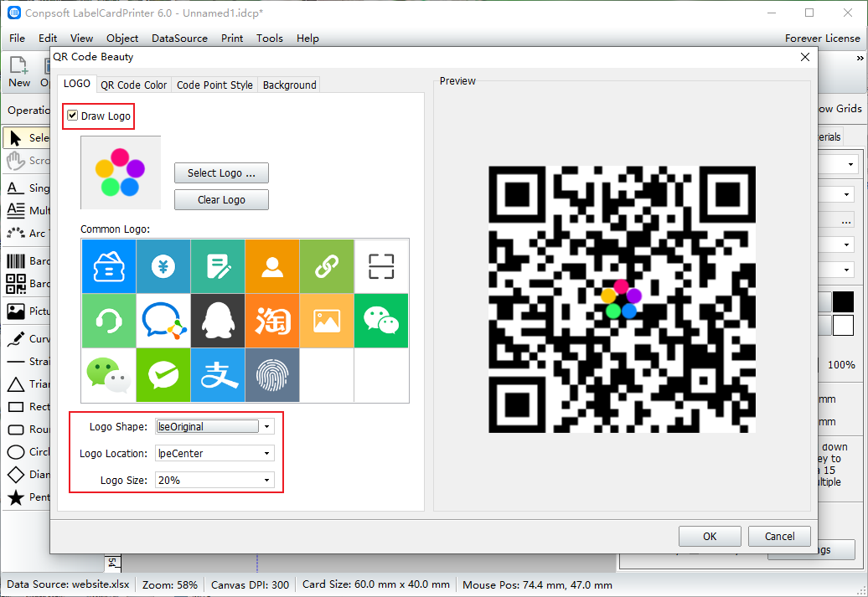Click the Cancel button
This screenshot has height=597, width=868.
pos(779,536)
